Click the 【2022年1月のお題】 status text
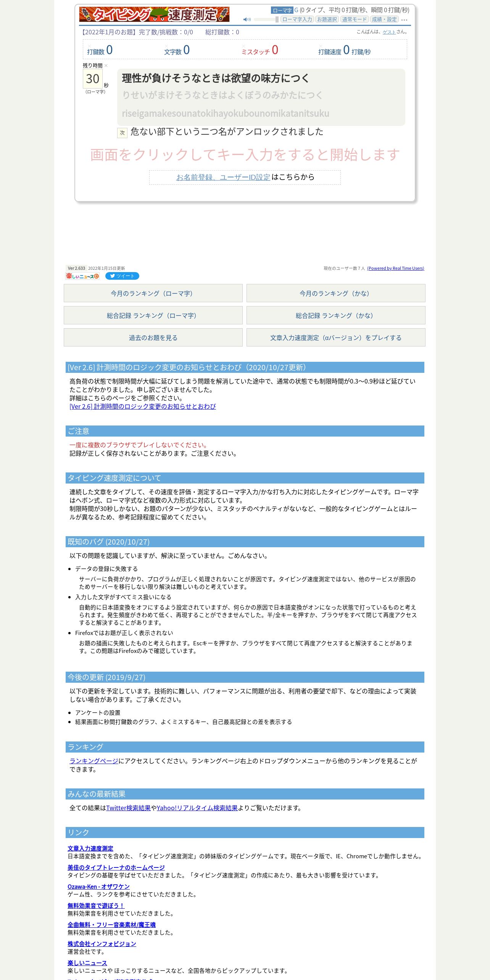Image resolution: width=490 pixels, height=980 pixels. tap(137, 32)
